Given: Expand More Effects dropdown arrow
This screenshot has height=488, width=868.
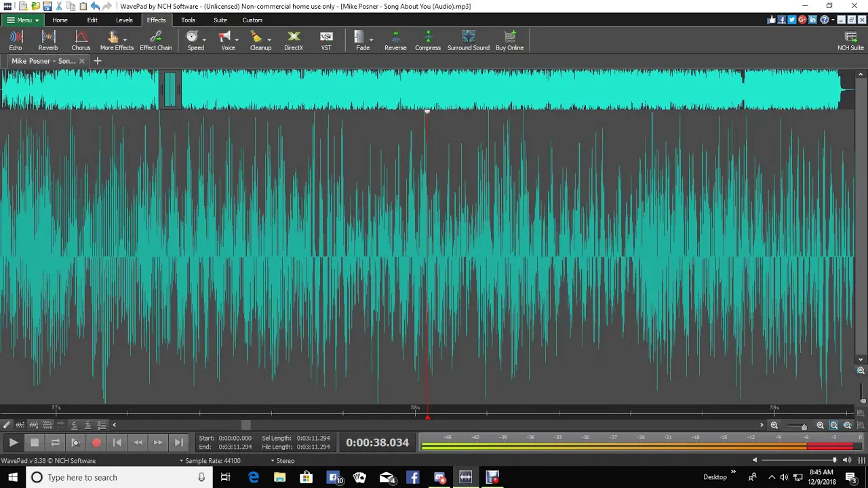Looking at the screenshot, I should pyautogui.click(x=125, y=39).
